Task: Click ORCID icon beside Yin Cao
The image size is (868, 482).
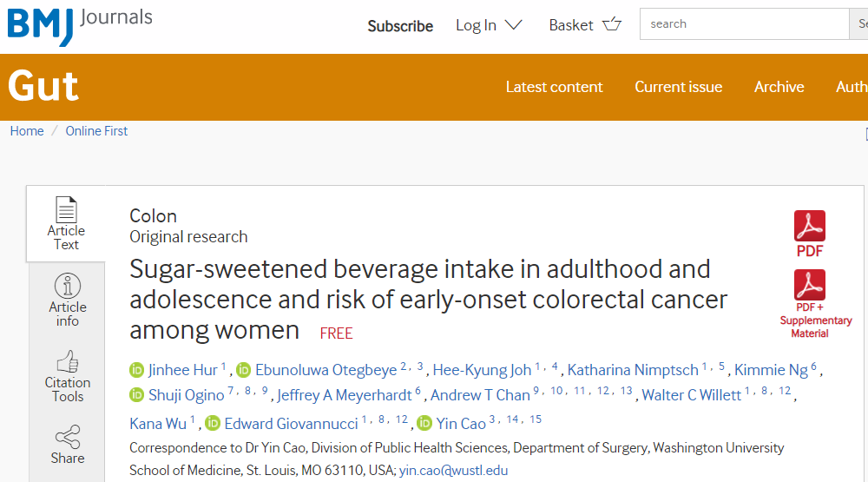Action: [424, 424]
